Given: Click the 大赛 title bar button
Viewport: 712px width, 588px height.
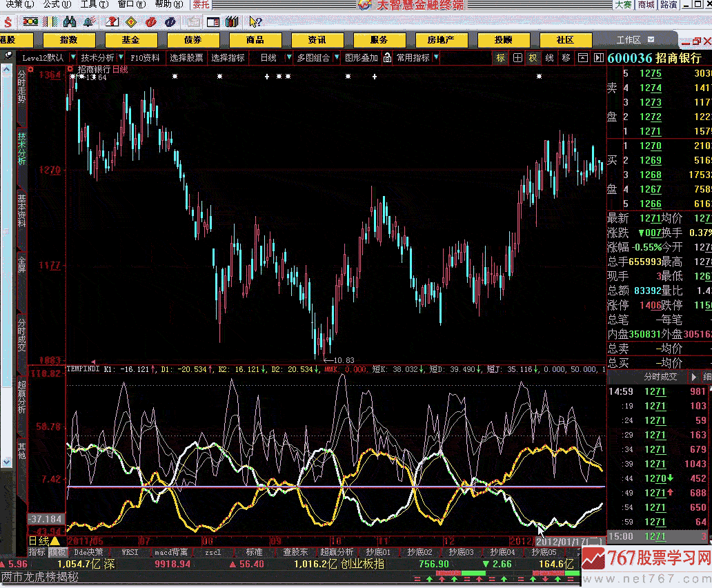Looking at the screenshot, I should (x=624, y=5).
